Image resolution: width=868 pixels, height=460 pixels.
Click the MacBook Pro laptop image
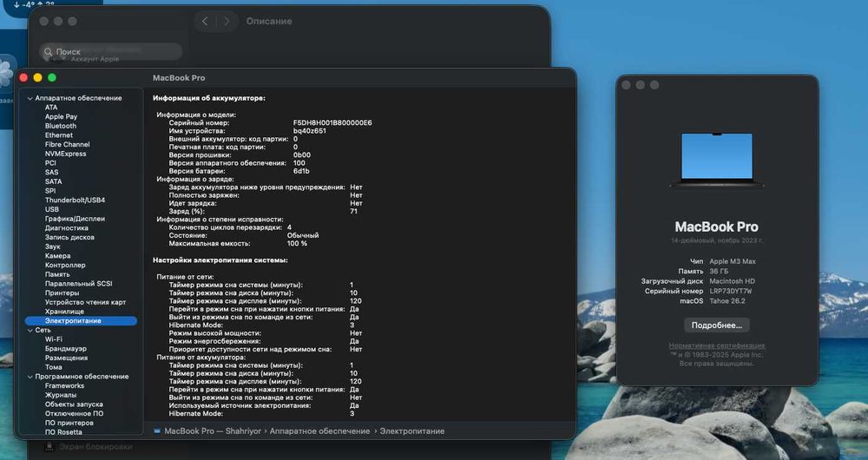717,160
